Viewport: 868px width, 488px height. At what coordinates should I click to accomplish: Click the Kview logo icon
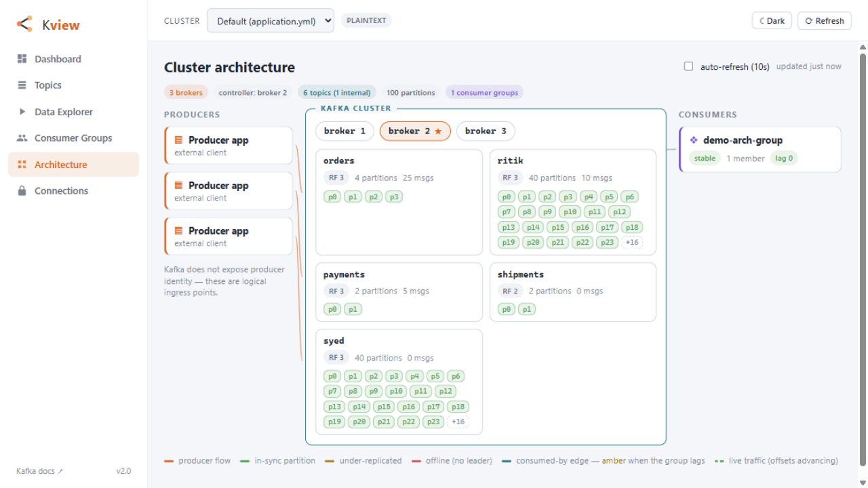(x=24, y=24)
